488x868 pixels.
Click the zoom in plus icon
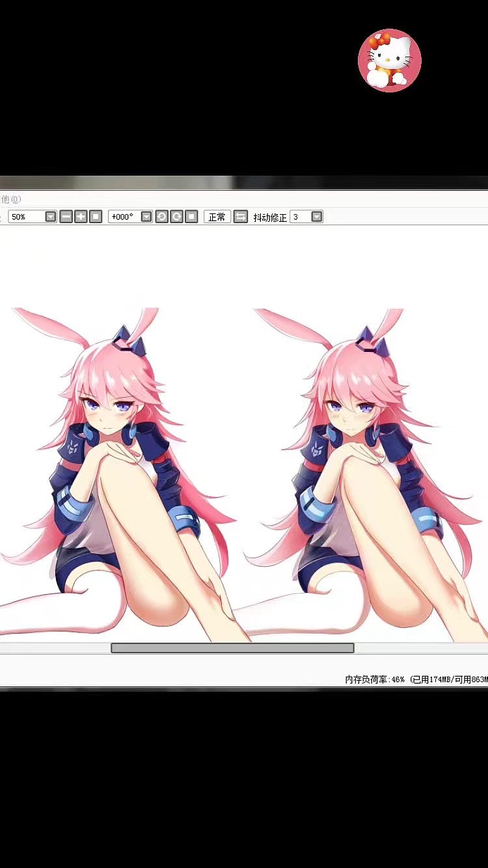[x=81, y=217]
